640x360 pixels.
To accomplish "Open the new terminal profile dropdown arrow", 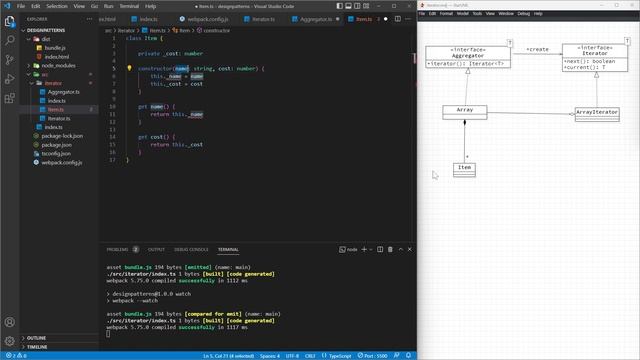I will pos(371,249).
